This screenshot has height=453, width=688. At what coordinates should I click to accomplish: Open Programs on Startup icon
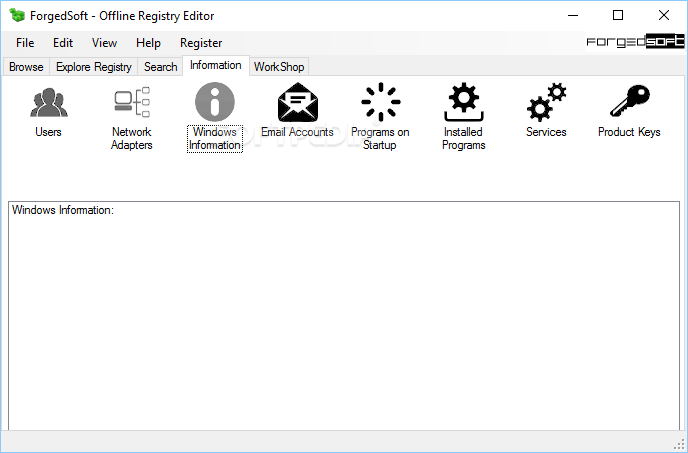coord(380,102)
